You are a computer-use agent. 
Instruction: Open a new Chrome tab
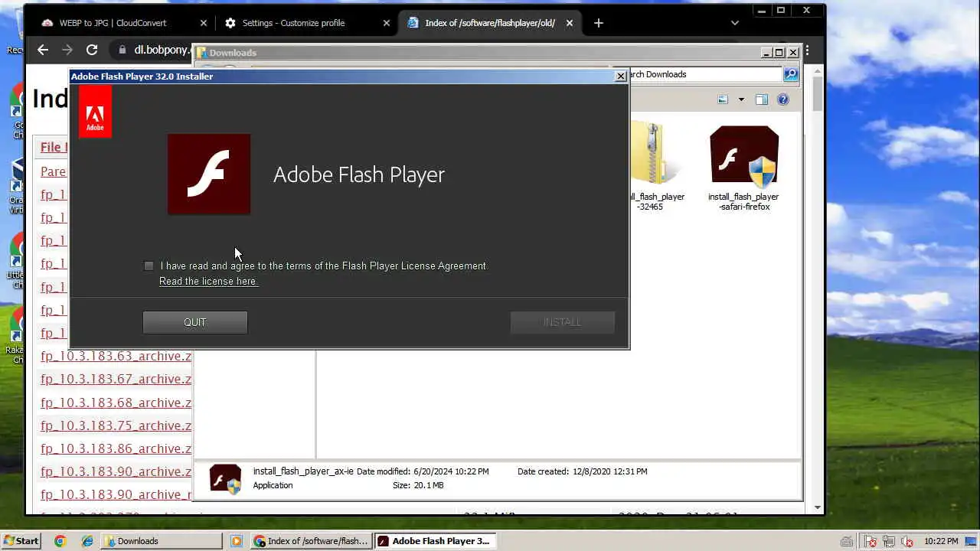coord(599,23)
